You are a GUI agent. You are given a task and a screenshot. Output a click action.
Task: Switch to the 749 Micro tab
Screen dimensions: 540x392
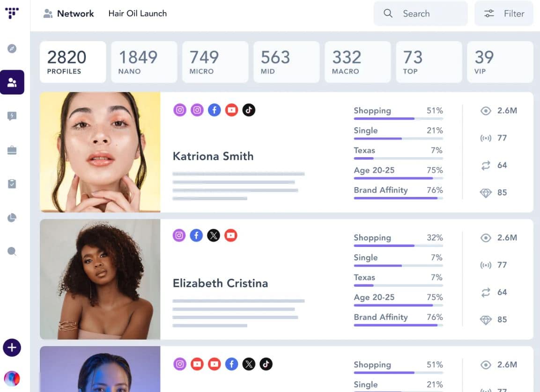(215, 62)
